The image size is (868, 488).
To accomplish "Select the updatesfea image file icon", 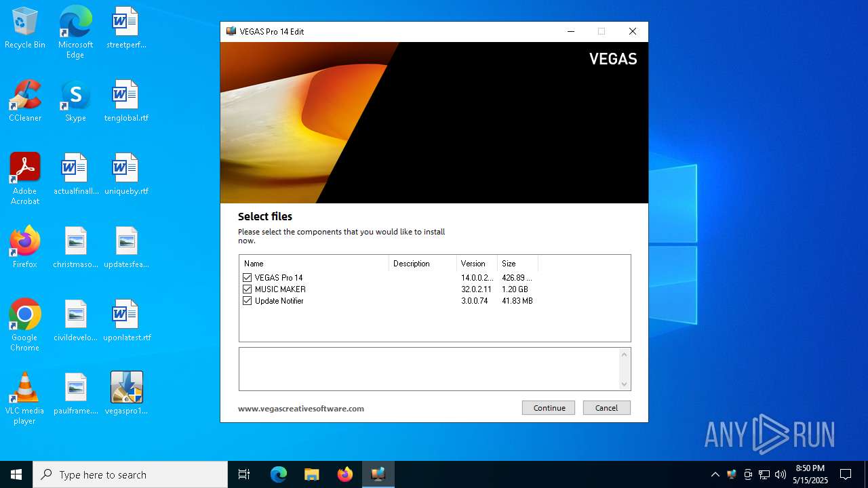I will pos(126,248).
